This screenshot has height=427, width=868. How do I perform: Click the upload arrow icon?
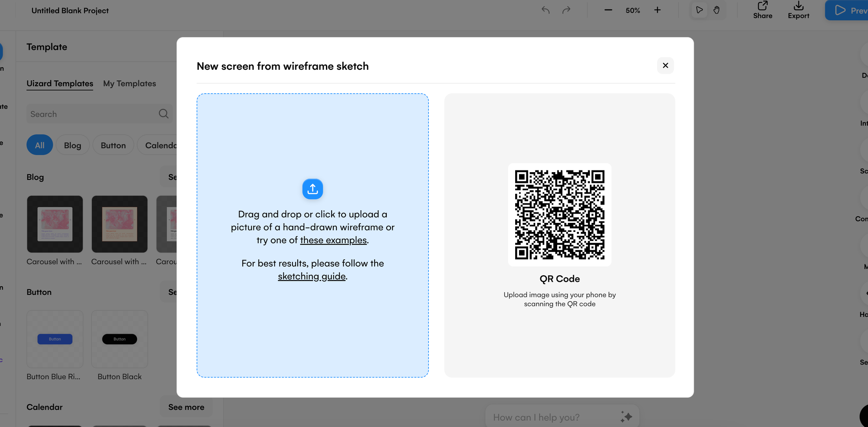[312, 189]
